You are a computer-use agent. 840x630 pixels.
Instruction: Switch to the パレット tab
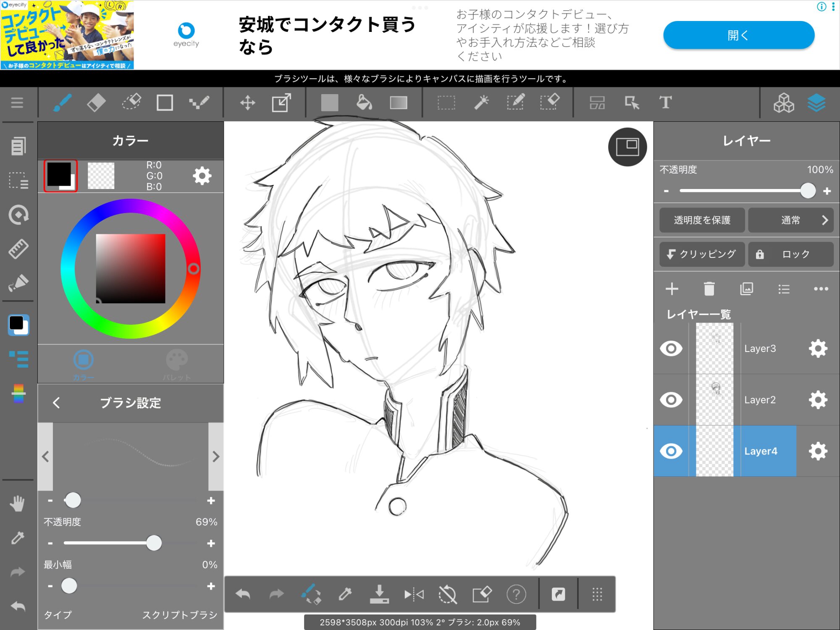point(177,365)
